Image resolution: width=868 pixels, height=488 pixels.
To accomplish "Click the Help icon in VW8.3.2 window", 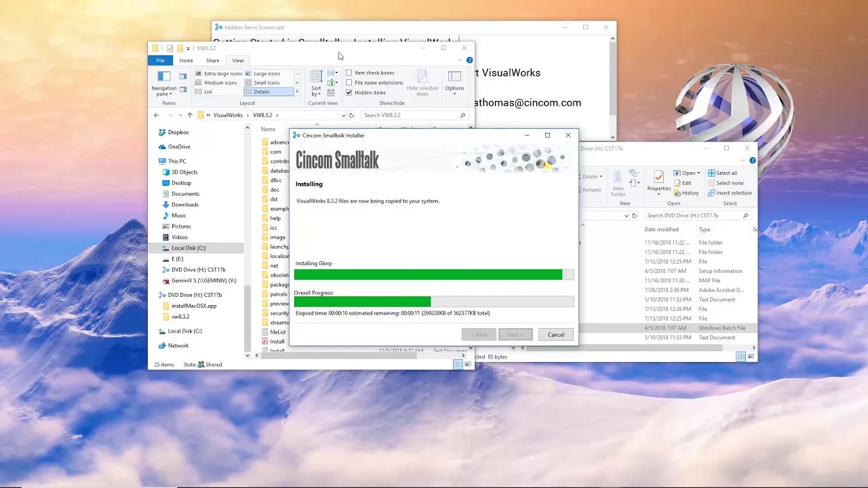I will (x=469, y=60).
